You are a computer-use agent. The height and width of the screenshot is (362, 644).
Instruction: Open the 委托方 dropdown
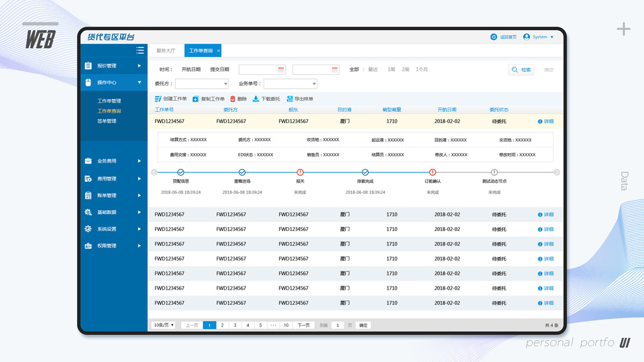tap(202, 84)
